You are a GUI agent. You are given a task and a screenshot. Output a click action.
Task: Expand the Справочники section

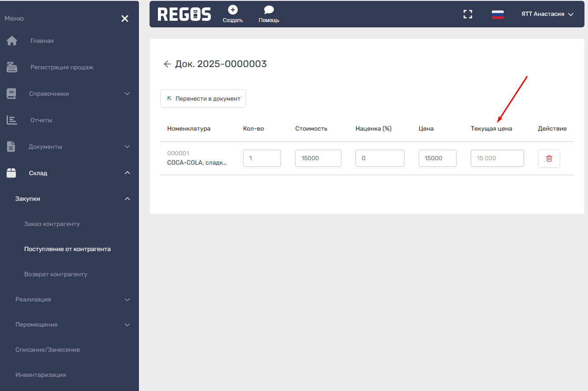tap(49, 94)
